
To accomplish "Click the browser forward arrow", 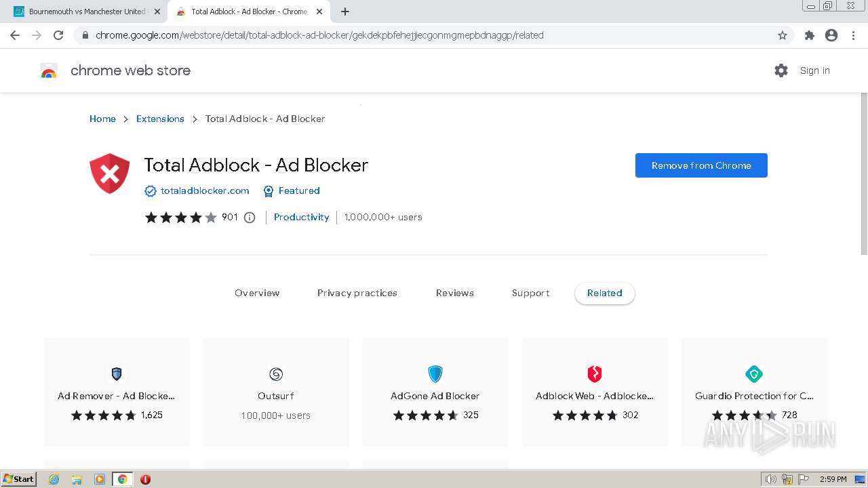I will point(37,35).
